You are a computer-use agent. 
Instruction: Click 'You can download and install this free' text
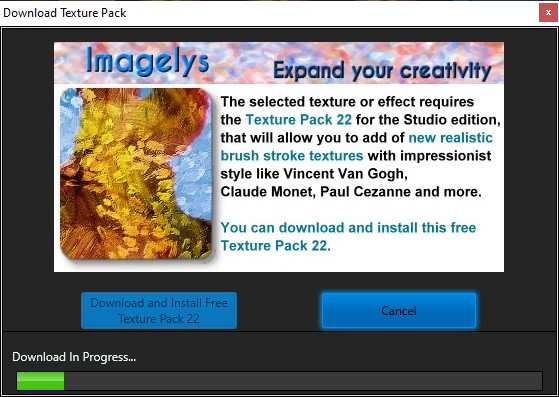pos(348,227)
